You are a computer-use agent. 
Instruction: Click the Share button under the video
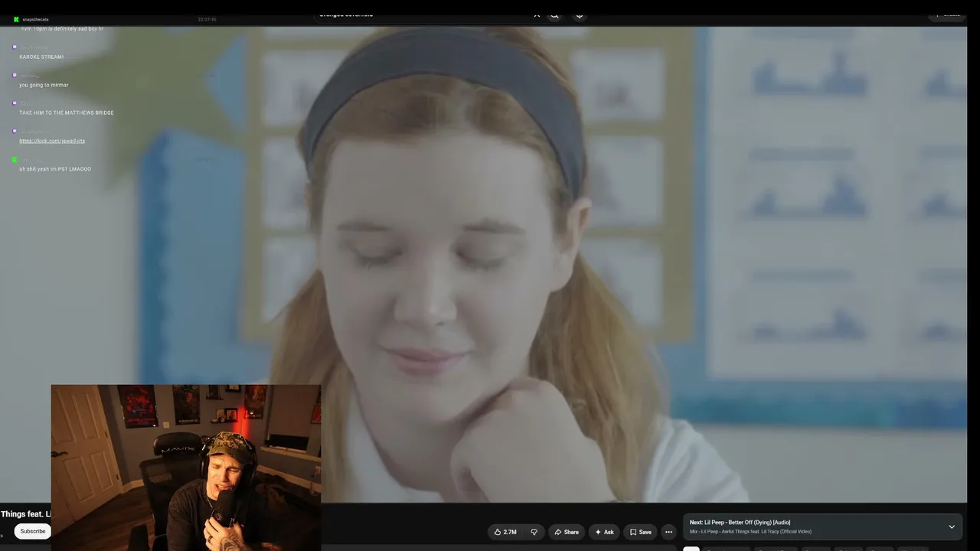coord(567,532)
